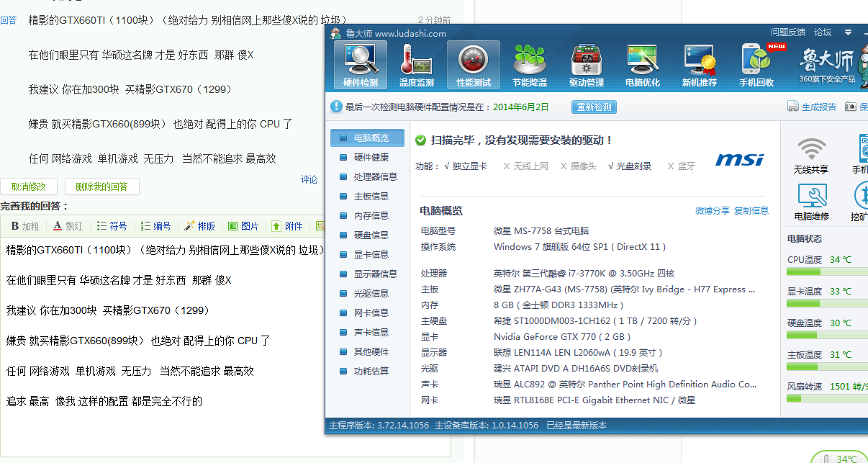The image size is (868, 463).
Task: Open 节能降温 energy saving
Action: (x=530, y=66)
